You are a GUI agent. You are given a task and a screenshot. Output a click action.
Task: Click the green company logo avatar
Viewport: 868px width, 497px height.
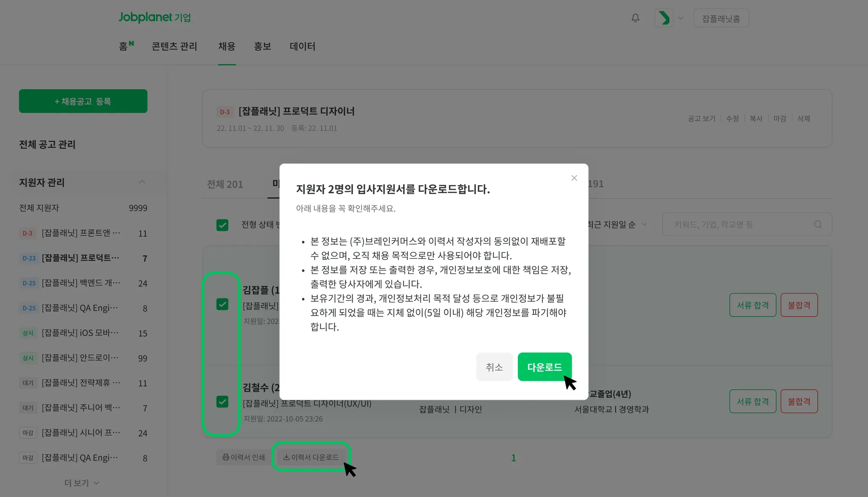[x=664, y=18]
